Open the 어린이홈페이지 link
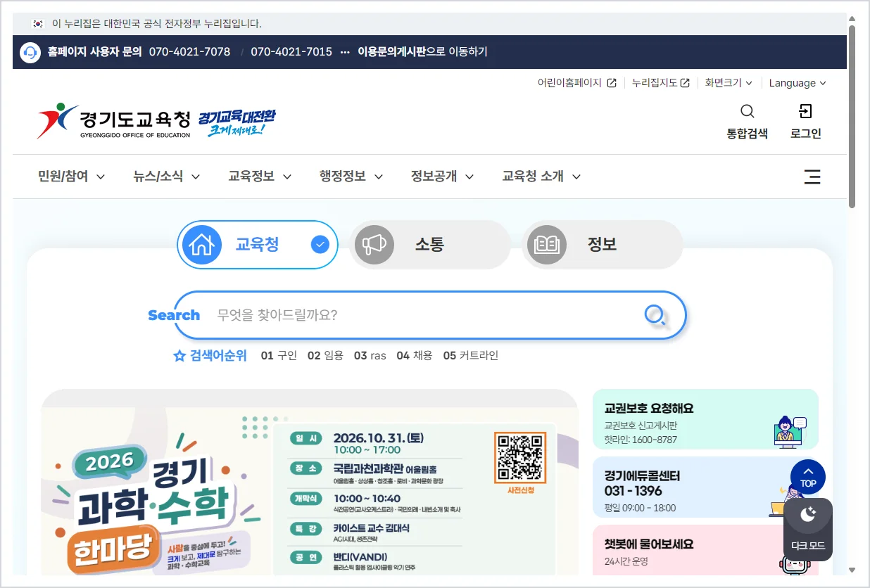870x588 pixels. coord(577,83)
